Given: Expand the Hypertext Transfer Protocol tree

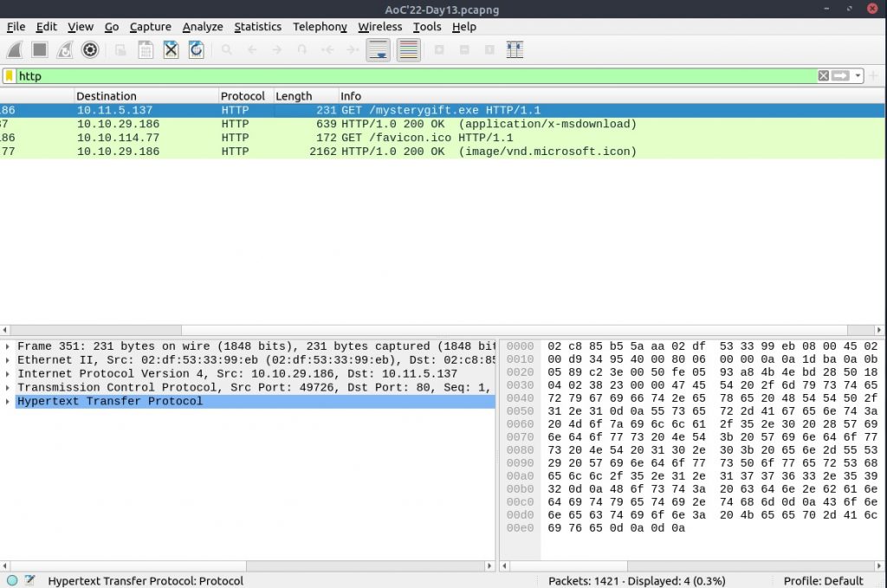Looking at the screenshot, I should coord(8,402).
